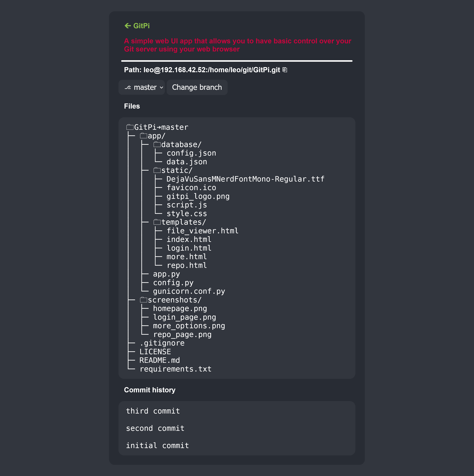Click the static/ folder icon

pos(157,170)
